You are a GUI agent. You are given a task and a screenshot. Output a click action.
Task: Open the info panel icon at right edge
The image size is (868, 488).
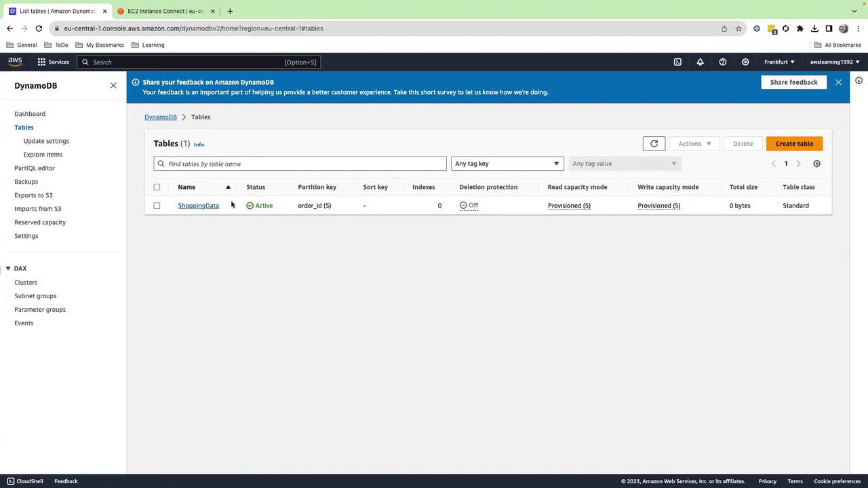click(x=859, y=81)
